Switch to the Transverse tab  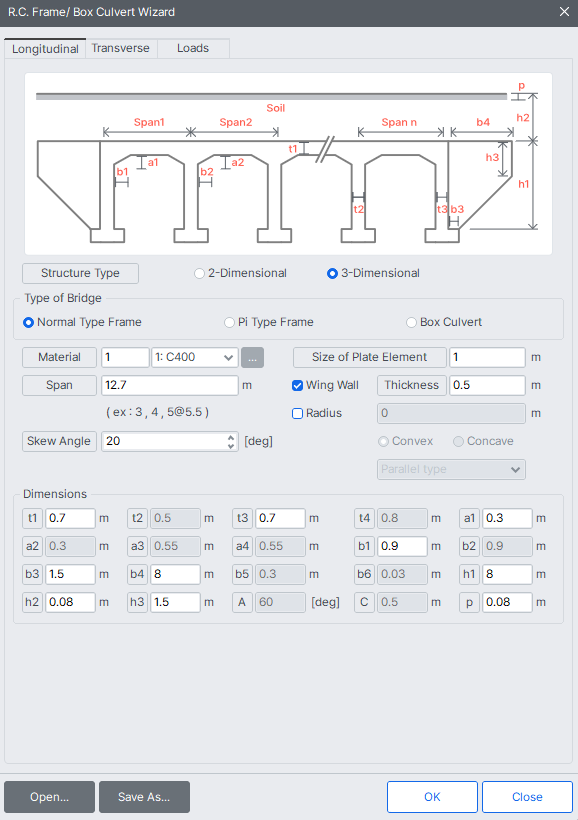tap(121, 47)
